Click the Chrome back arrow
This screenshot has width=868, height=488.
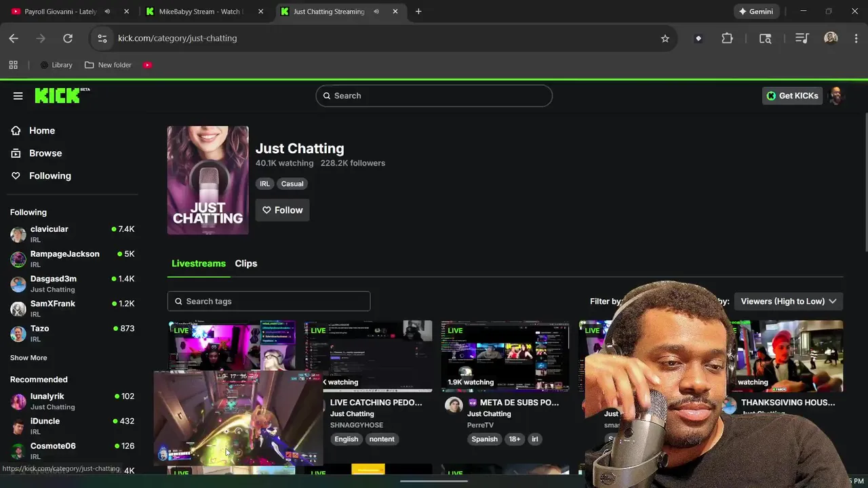[x=14, y=39]
